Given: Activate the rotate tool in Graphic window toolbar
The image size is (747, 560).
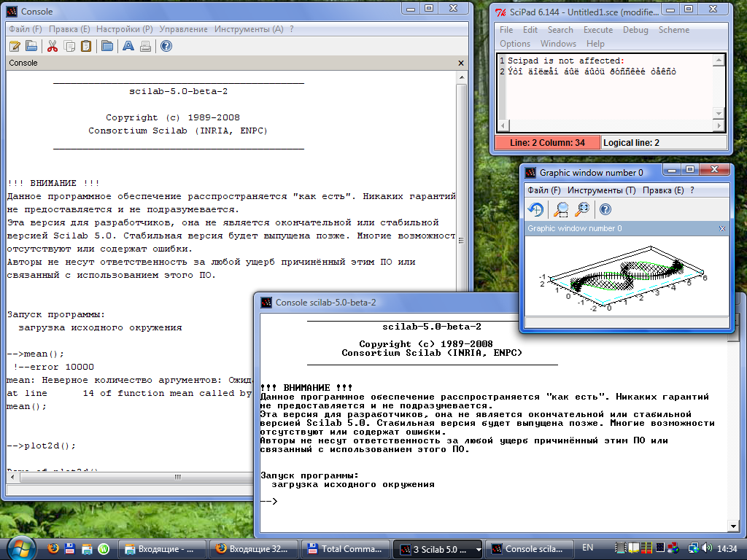Looking at the screenshot, I should [535, 209].
